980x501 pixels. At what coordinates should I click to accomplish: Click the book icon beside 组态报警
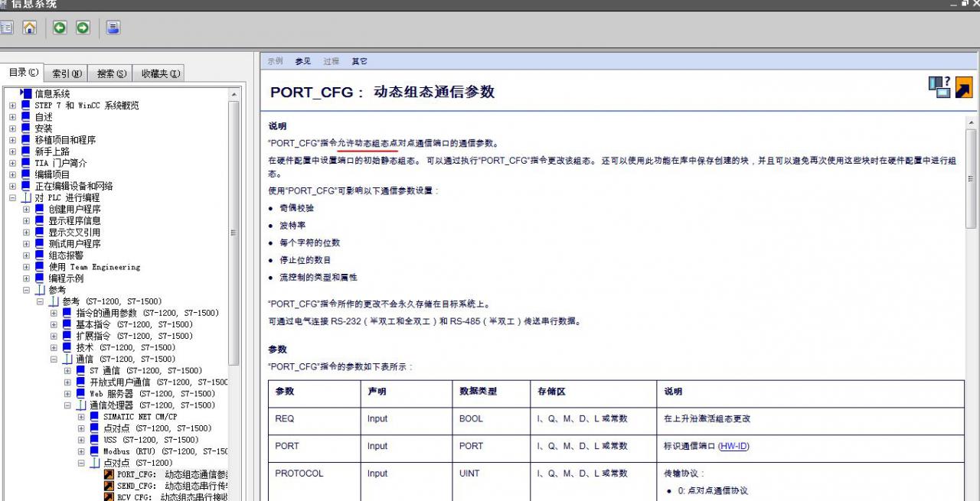point(40,255)
